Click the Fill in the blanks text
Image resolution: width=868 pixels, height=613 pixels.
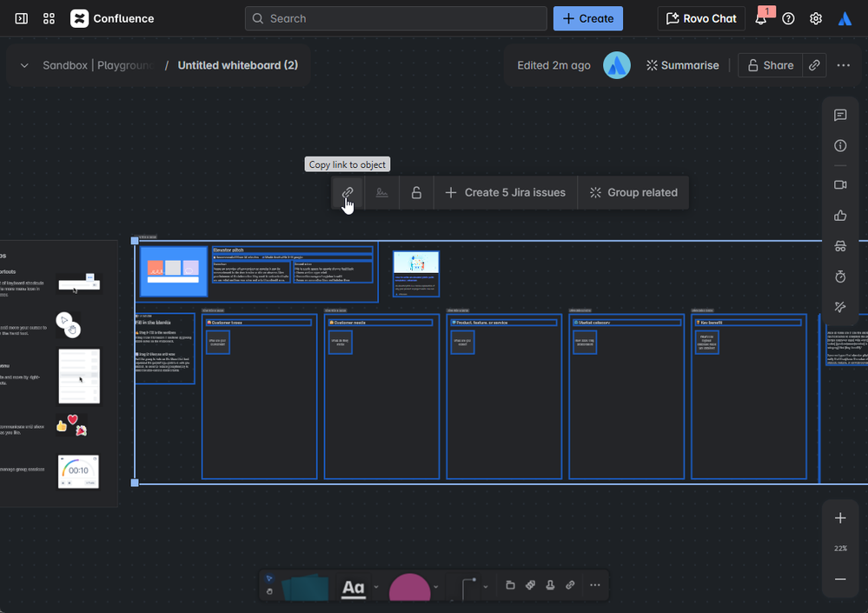pos(153,323)
